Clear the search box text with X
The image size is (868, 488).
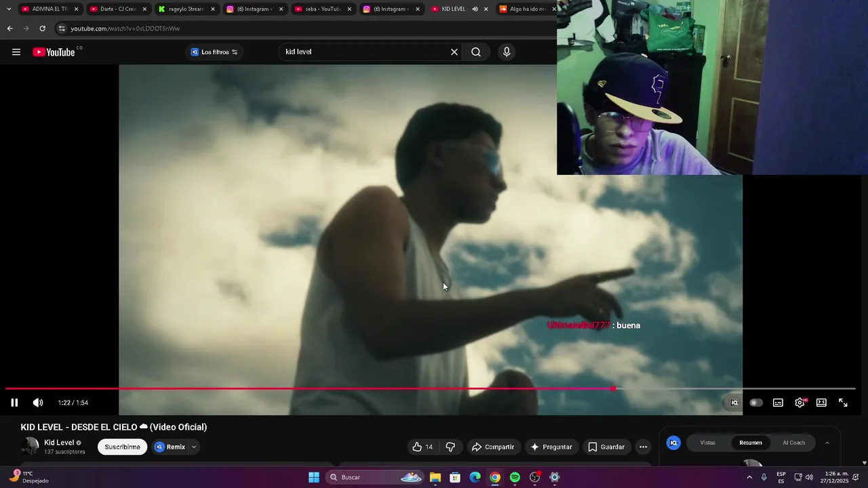454,52
